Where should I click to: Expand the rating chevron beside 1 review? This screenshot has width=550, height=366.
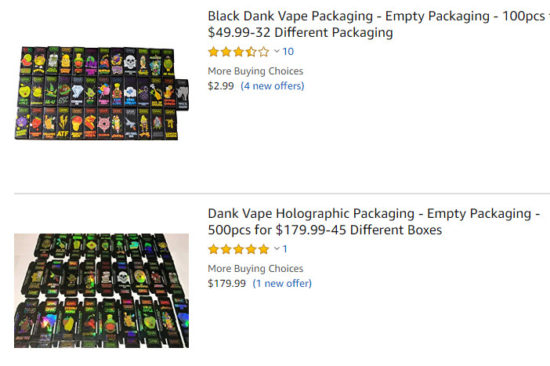point(277,249)
